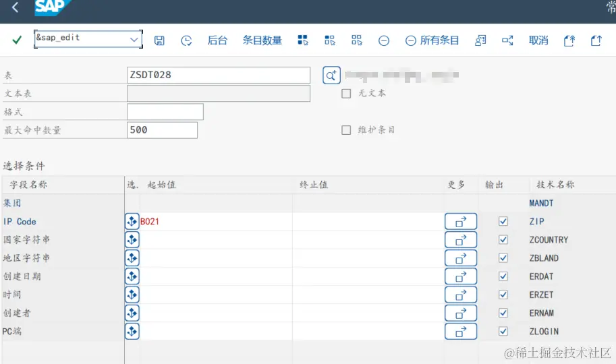Click the search icon next to table field
The width and height of the screenshot is (616, 364).
331,75
